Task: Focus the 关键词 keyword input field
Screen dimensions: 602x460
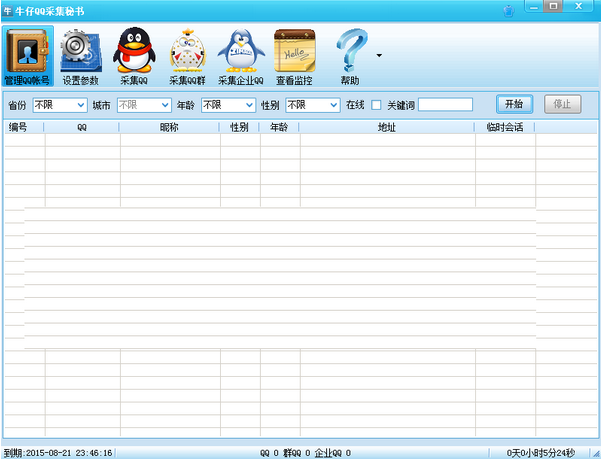Action: pos(445,104)
